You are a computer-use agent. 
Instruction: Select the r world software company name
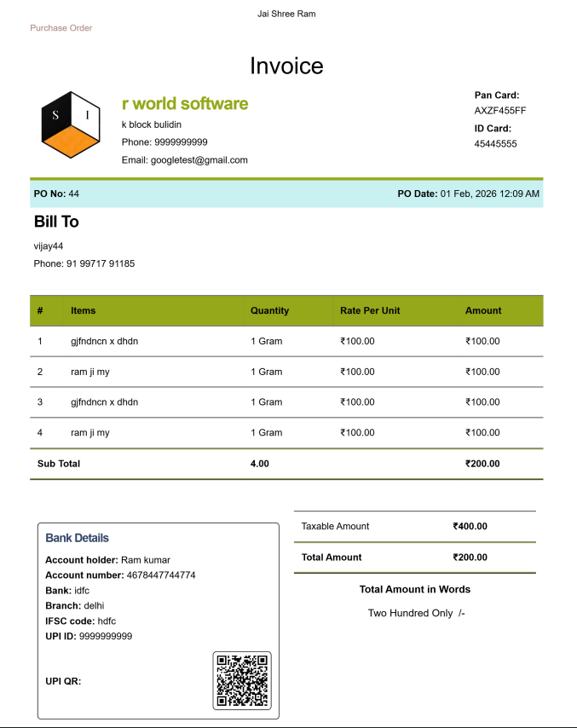[185, 104]
